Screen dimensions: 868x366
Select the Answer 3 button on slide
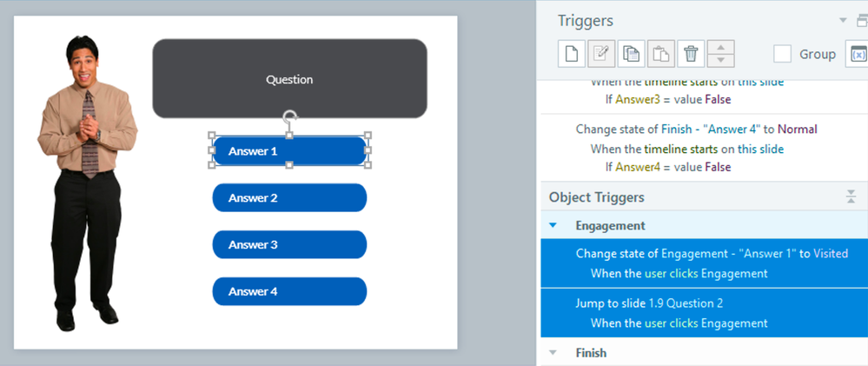(x=289, y=245)
